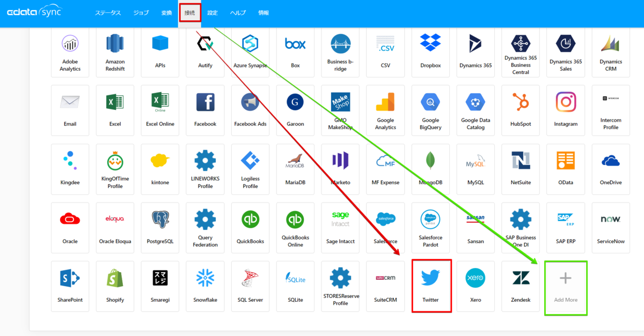Choose the Dropbox connector
This screenshot has width=644, height=336.
click(431, 53)
